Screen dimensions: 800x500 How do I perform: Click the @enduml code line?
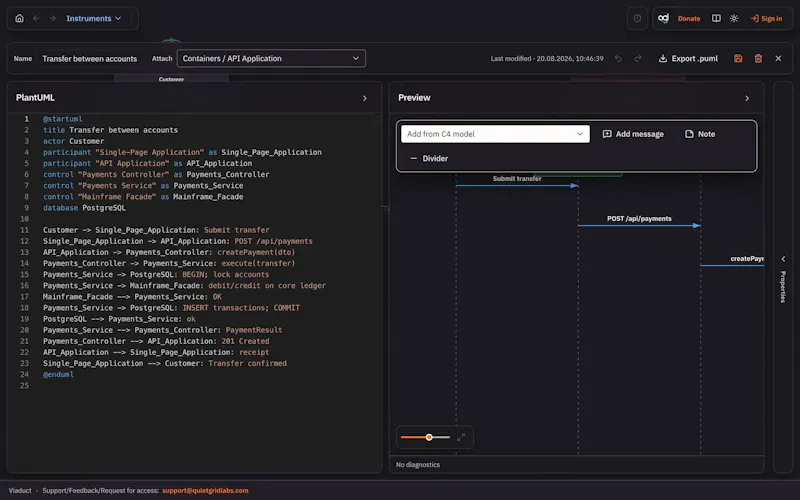click(58, 374)
